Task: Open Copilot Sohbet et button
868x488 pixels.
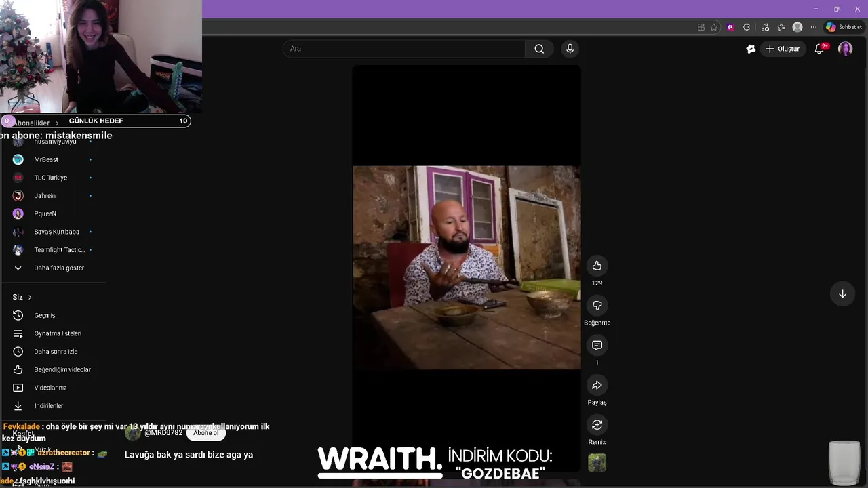Action: click(x=844, y=27)
